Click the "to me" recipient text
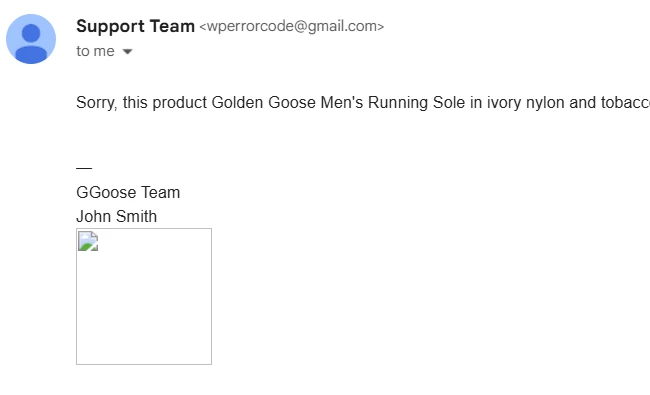The width and height of the screenshot is (650, 395). click(x=95, y=51)
